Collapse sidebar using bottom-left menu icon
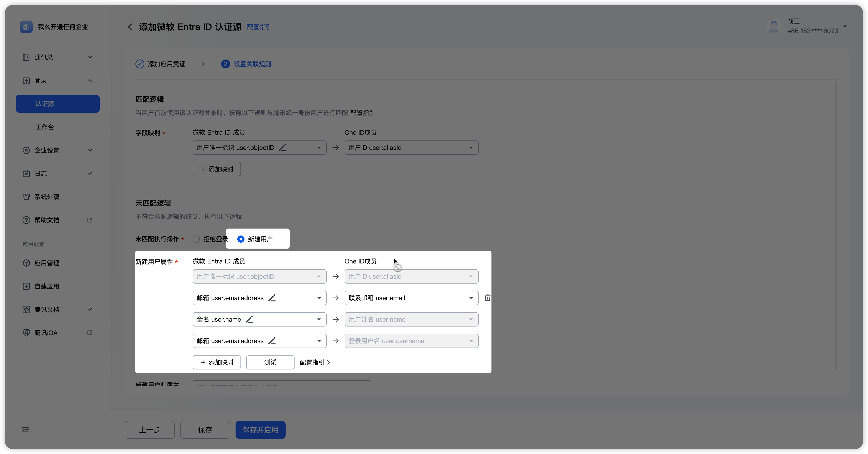This screenshot has width=868, height=454. click(26, 429)
